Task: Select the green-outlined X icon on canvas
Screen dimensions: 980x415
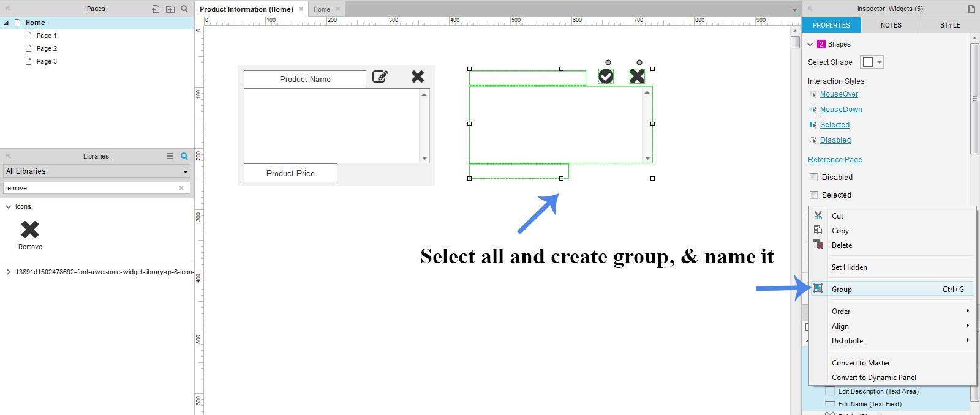Action: tap(638, 76)
